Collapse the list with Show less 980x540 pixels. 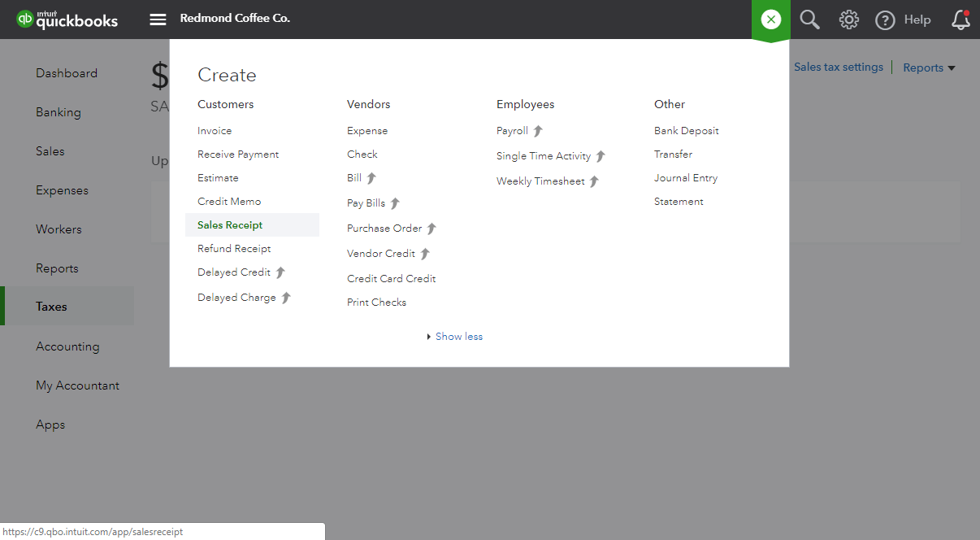pos(458,337)
